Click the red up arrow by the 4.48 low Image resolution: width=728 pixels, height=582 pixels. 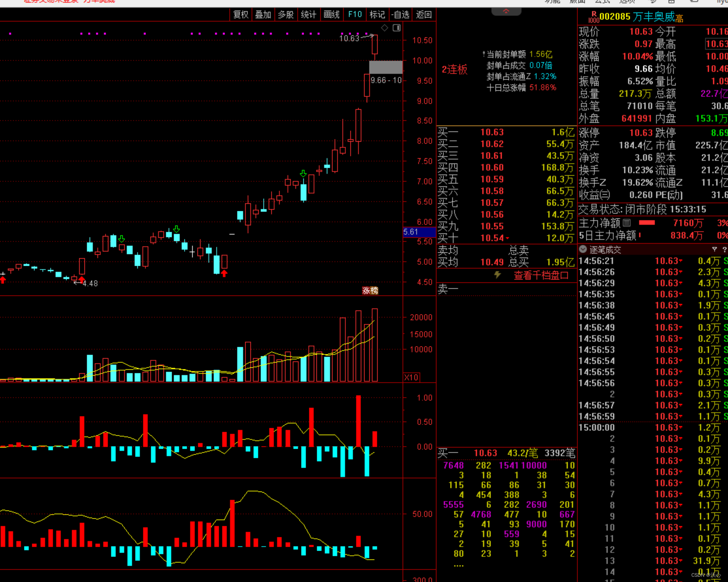click(81, 279)
